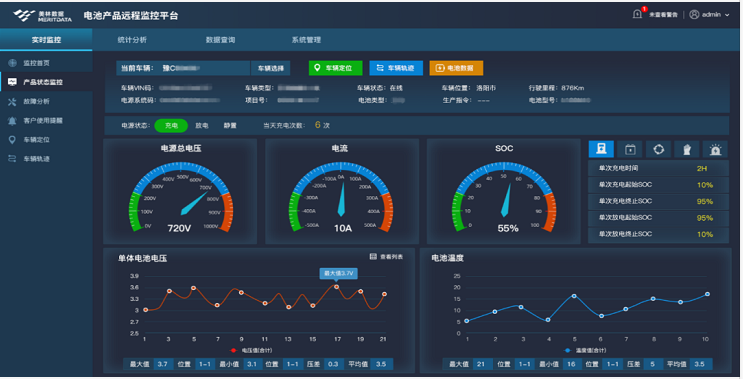Select the calendar icon tab
The image size is (743, 379).
(x=630, y=149)
